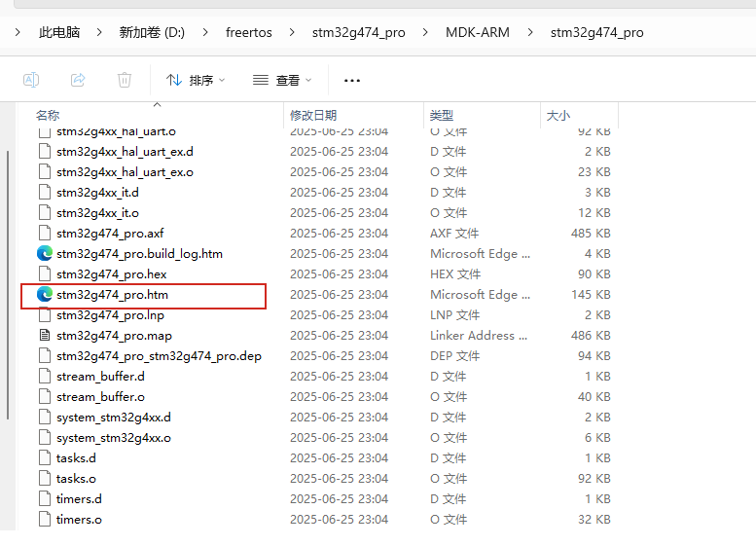Select stm32g4xx_it.d file icon

45,193
